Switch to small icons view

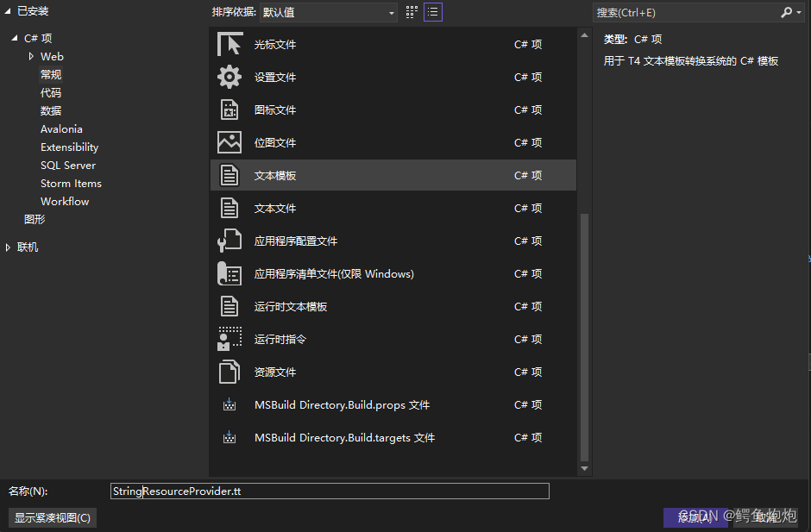pyautogui.click(x=411, y=12)
